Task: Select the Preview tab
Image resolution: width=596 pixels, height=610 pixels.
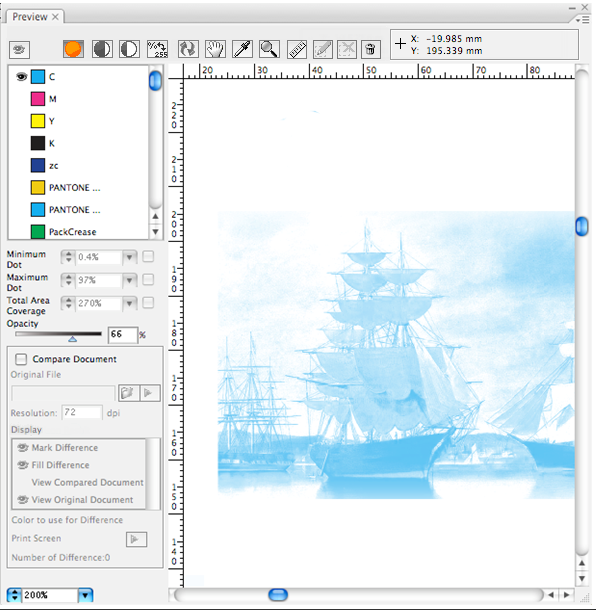Action: [30, 17]
